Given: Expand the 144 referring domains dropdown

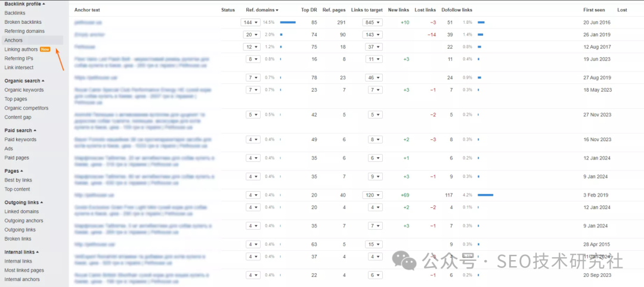Looking at the screenshot, I should coord(250,23).
